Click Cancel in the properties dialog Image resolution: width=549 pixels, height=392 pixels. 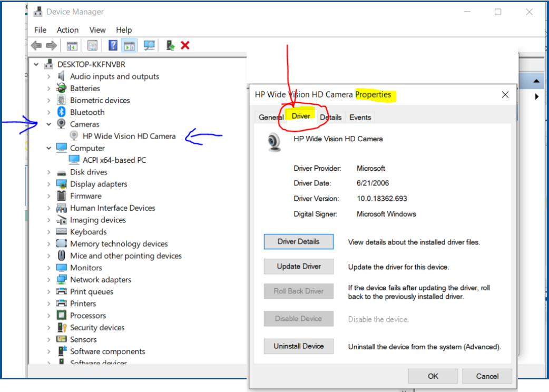point(487,376)
